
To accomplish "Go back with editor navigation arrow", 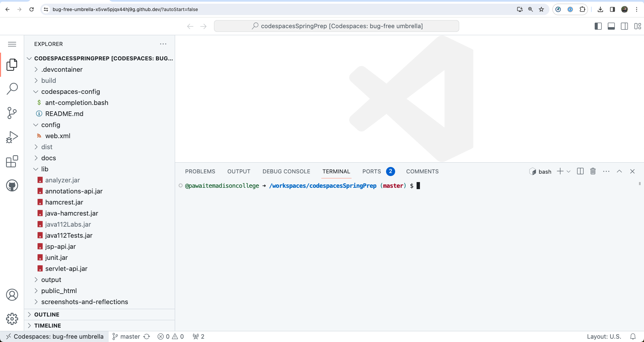I will click(x=190, y=26).
